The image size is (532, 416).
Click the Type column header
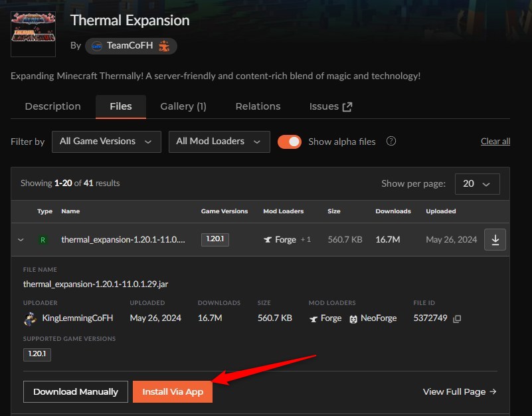pyautogui.click(x=44, y=211)
